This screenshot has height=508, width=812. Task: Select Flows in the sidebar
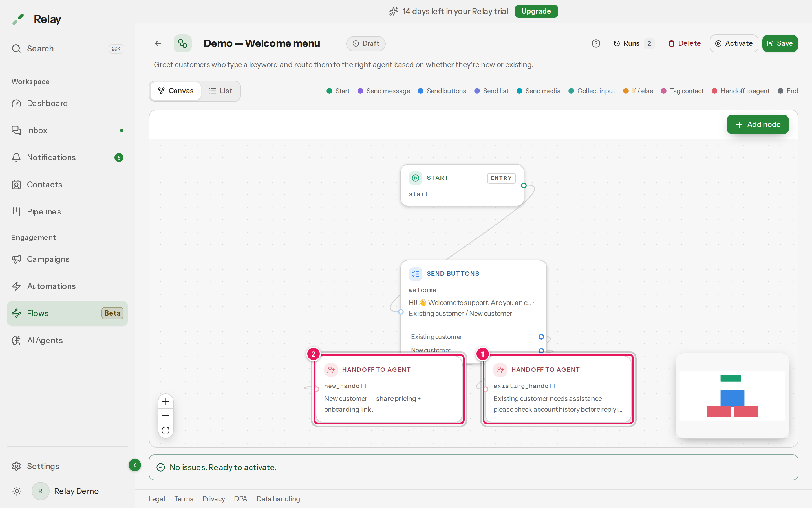(67, 313)
